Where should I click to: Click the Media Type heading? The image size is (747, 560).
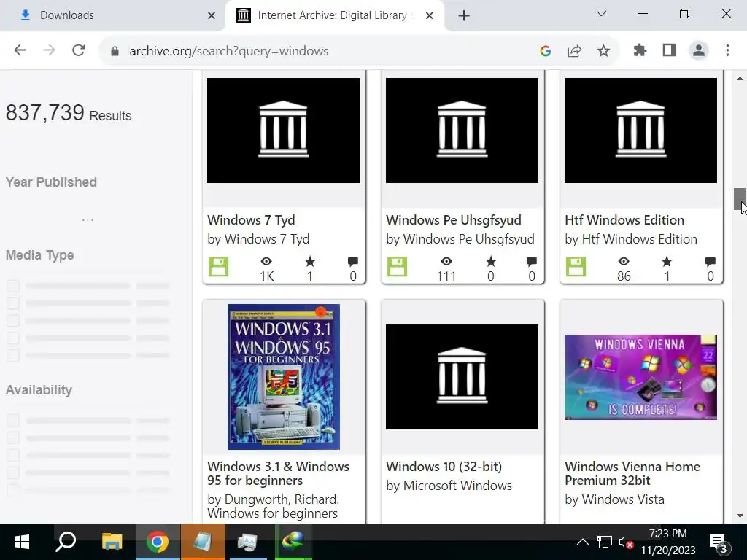[x=40, y=255]
